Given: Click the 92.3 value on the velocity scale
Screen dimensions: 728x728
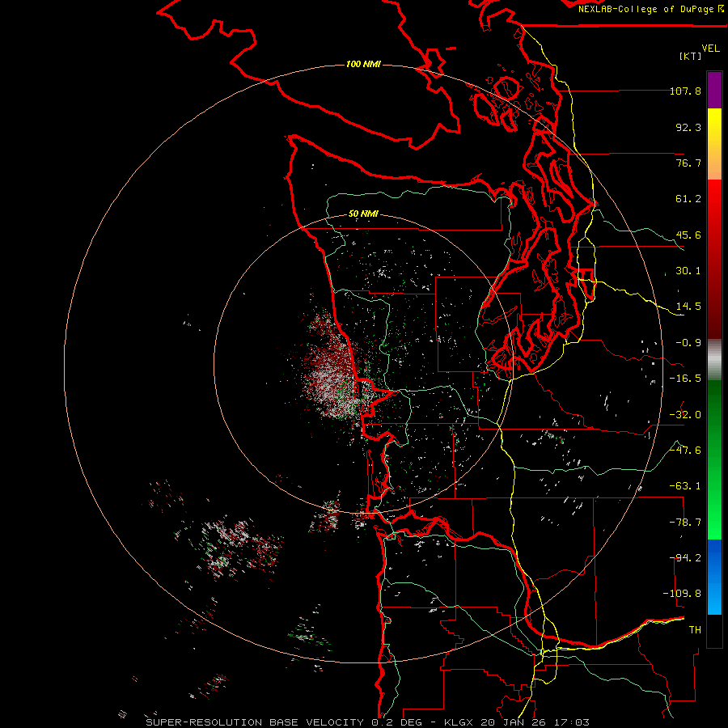Looking at the screenshot, I should tap(688, 127).
